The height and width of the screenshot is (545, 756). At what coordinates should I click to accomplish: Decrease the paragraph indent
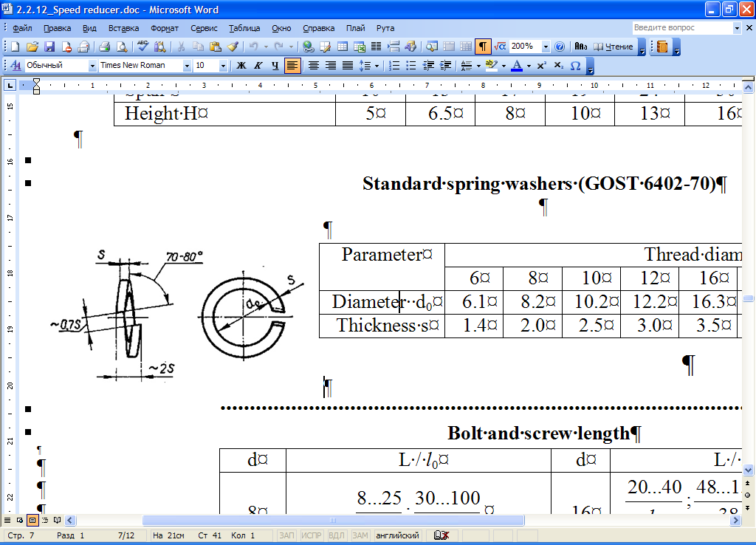coord(428,66)
